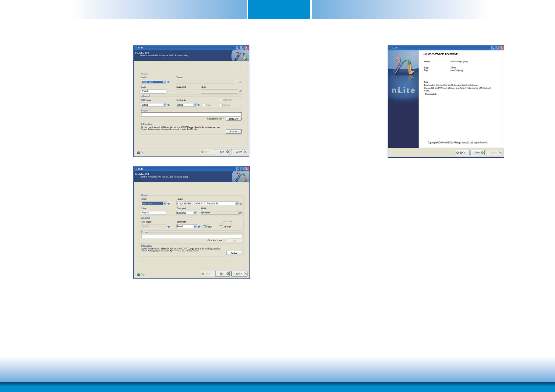555x392 pixels.
Task: Click help icon beside Boot sector in Create Image window
Action: tap(199, 105)
